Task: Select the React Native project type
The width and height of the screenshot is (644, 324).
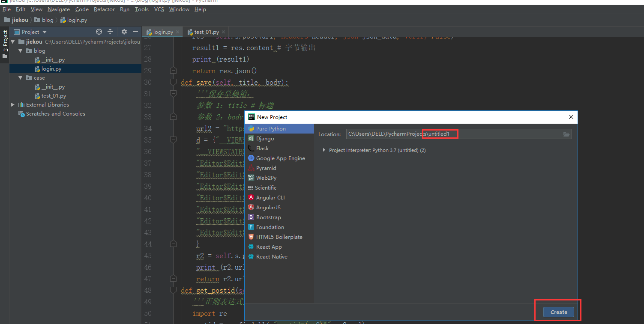Action: pos(279,256)
